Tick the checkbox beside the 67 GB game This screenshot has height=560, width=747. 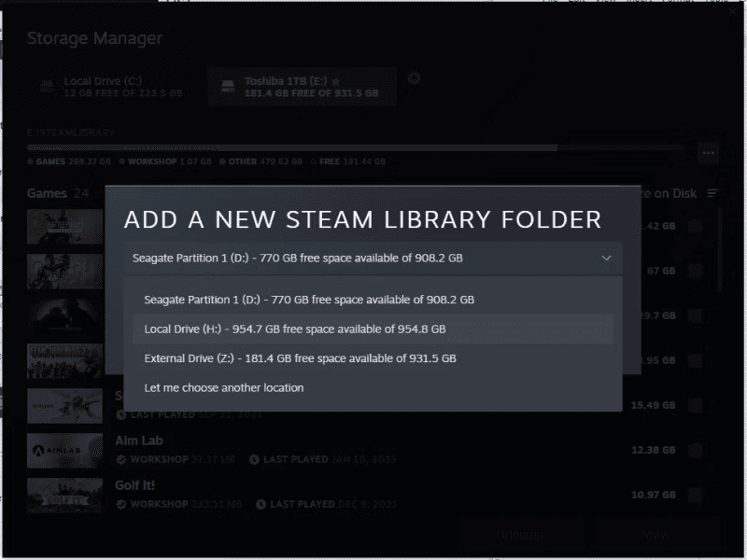[695, 271]
